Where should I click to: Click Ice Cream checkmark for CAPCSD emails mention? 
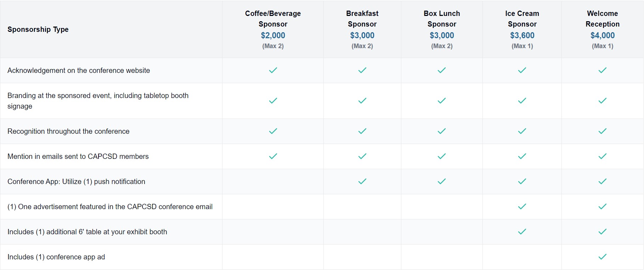click(x=522, y=156)
